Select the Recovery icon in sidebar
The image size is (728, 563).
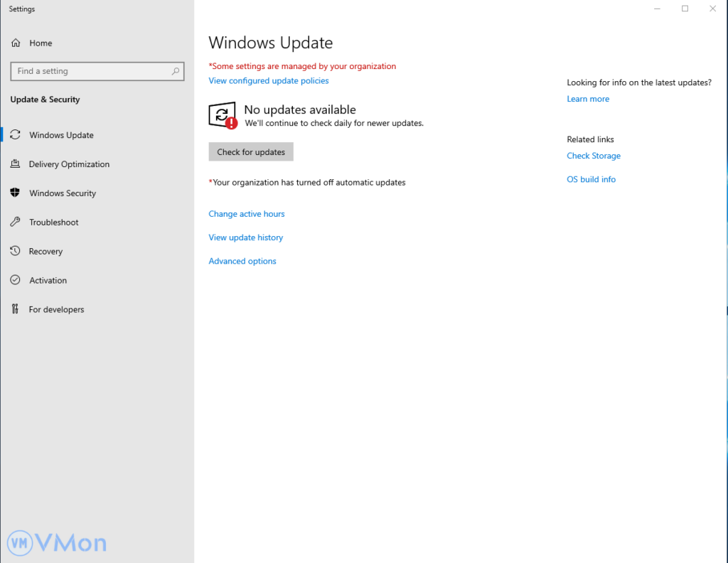tap(15, 252)
